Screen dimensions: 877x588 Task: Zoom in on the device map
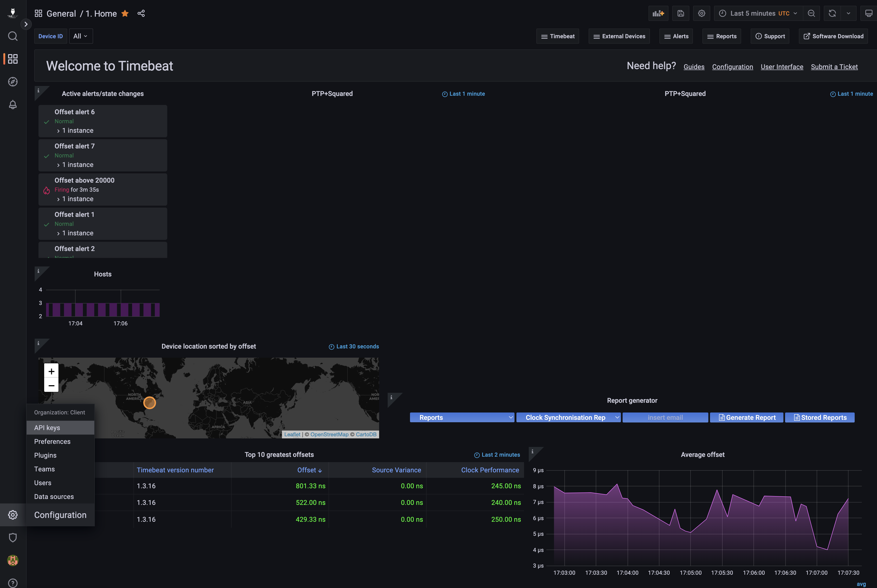click(51, 371)
